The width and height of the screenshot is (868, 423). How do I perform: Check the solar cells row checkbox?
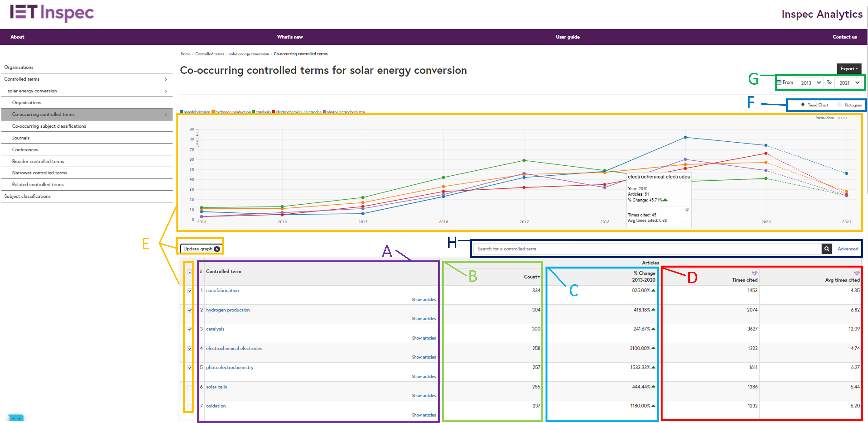[x=190, y=387]
